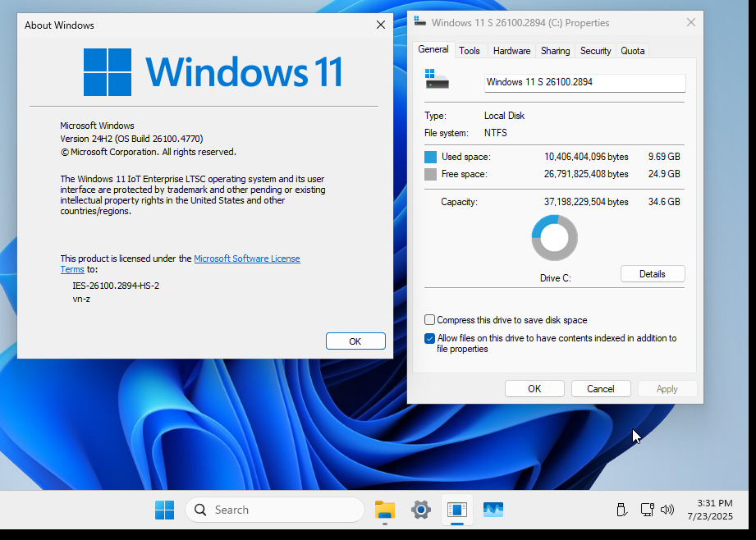The height and width of the screenshot is (540, 756).
Task: Click the 10,406,404,096 bytes used value
Action: pos(586,157)
